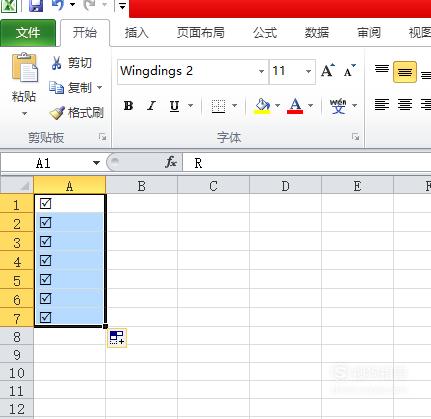Click the fx Insert Function icon
The width and height of the screenshot is (431, 419).
pyautogui.click(x=171, y=162)
